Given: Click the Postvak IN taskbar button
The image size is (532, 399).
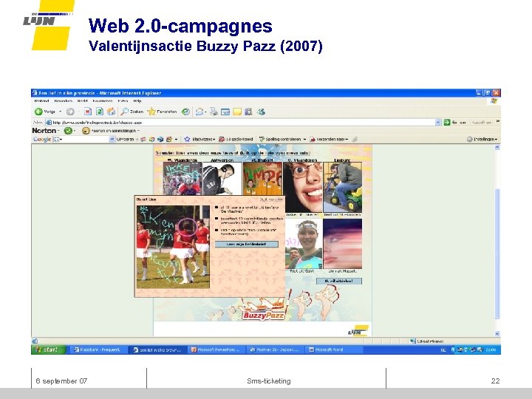Looking at the screenshot, I should coord(275,349).
